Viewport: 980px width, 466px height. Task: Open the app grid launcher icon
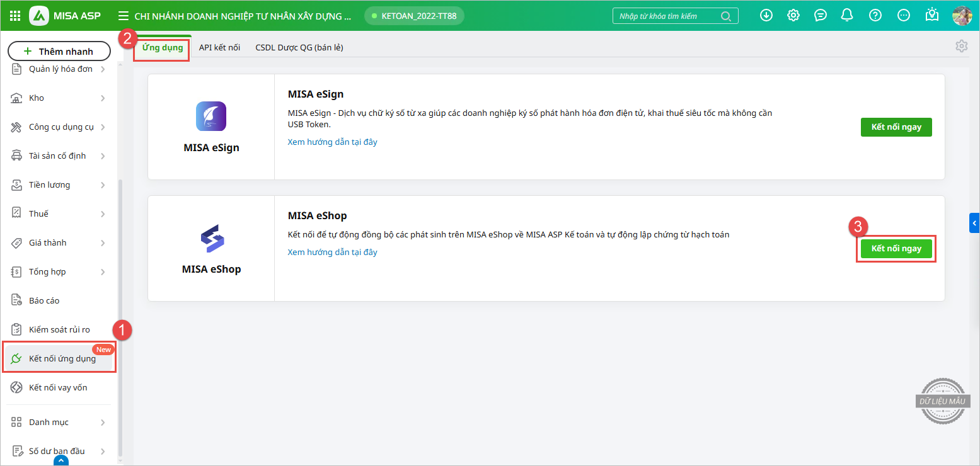[15, 16]
